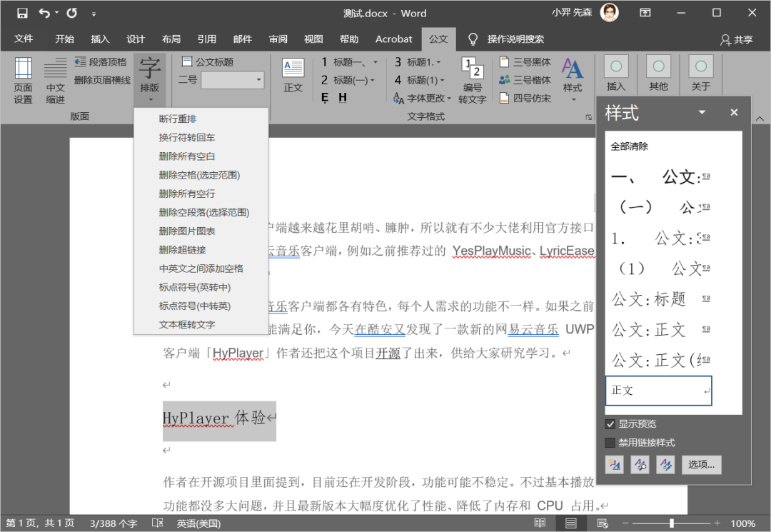Click 全部清除 in the styles list
The image size is (771, 532).
click(x=630, y=146)
